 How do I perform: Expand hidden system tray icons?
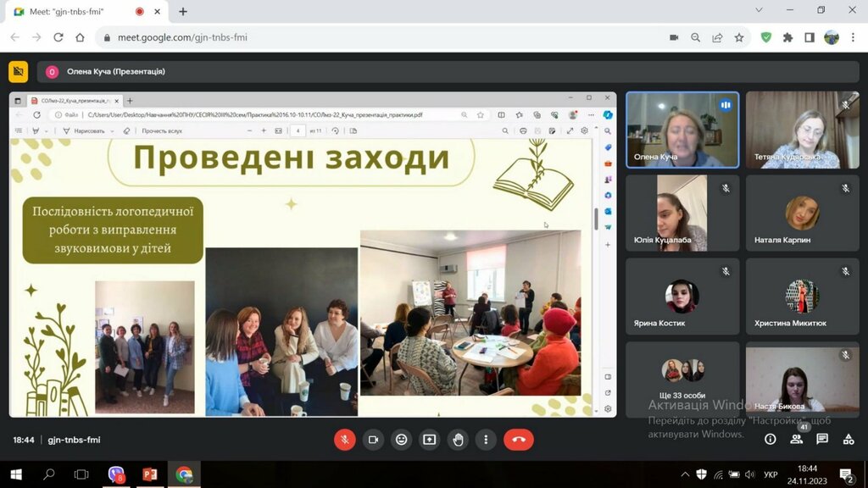685,474
